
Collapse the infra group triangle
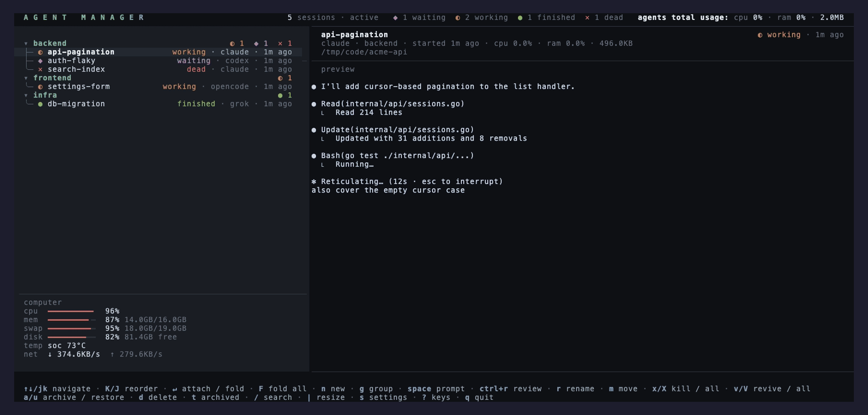coord(26,95)
